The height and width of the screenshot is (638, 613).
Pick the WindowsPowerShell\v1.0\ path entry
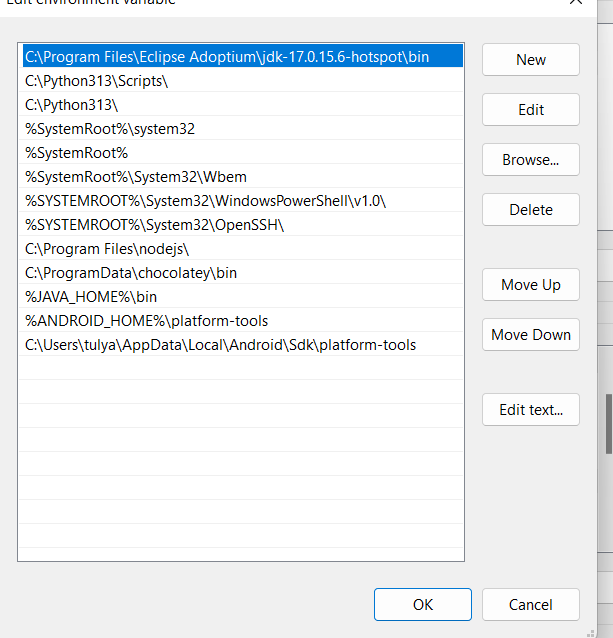205,201
